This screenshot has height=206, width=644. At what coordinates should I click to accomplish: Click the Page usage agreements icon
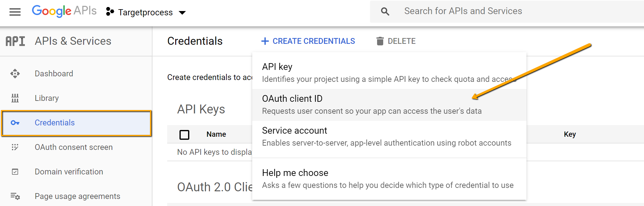pos(15,196)
